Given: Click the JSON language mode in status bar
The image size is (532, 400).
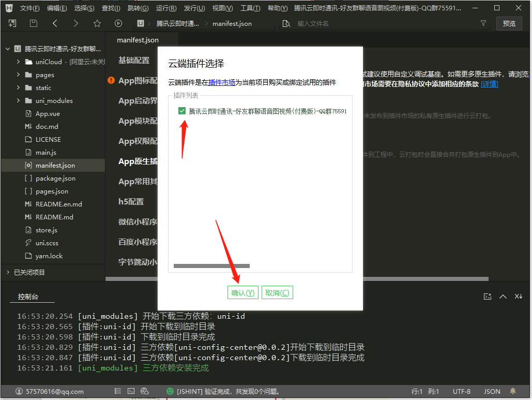Looking at the screenshot, I should pyautogui.click(x=492, y=391).
